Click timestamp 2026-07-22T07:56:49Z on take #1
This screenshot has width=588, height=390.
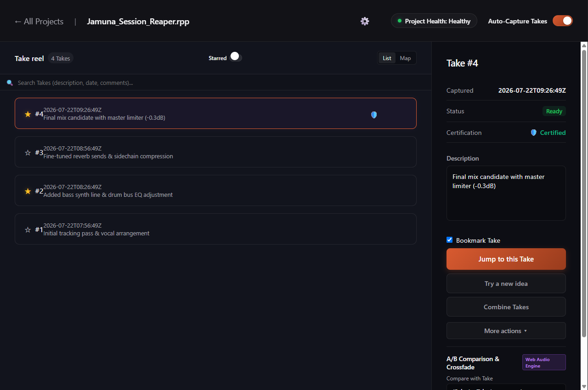[73, 225]
